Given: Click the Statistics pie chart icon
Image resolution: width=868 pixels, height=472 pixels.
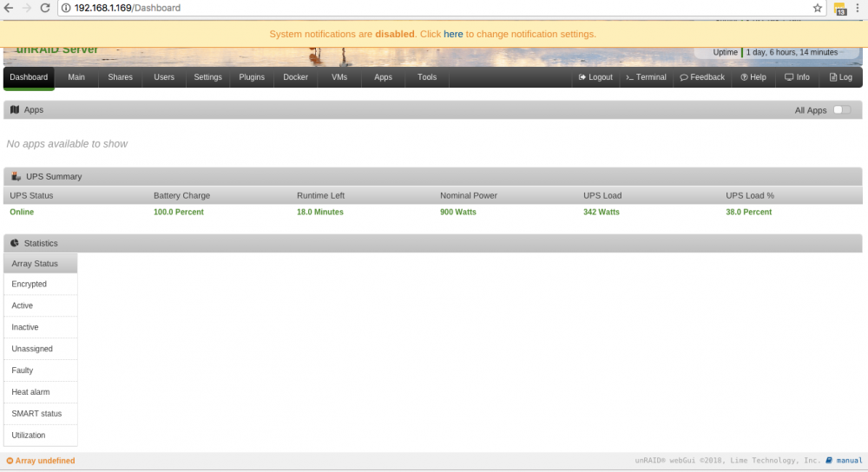Looking at the screenshot, I should click(15, 243).
